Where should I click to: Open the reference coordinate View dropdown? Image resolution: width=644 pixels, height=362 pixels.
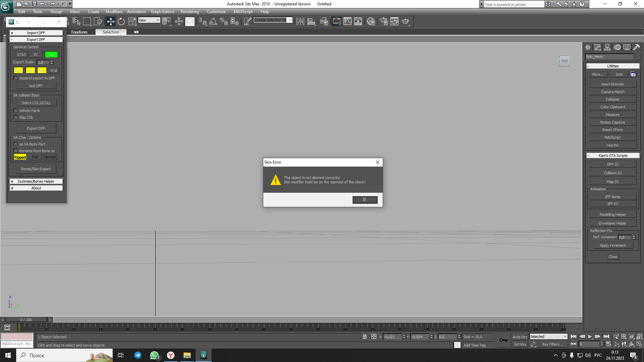click(x=149, y=20)
